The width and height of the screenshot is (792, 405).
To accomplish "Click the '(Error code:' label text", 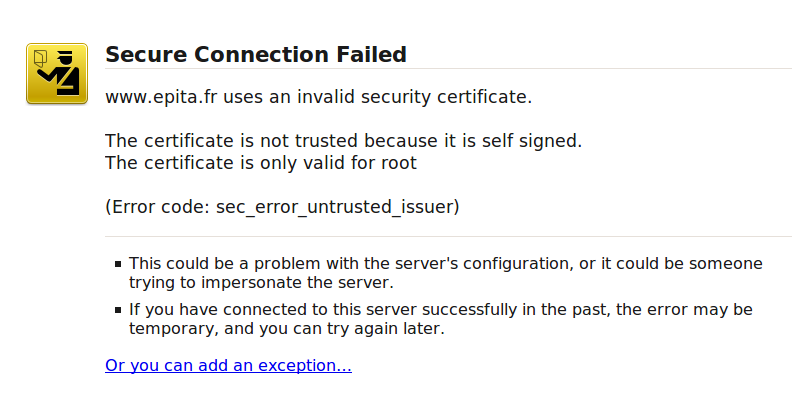I will tap(158, 207).
